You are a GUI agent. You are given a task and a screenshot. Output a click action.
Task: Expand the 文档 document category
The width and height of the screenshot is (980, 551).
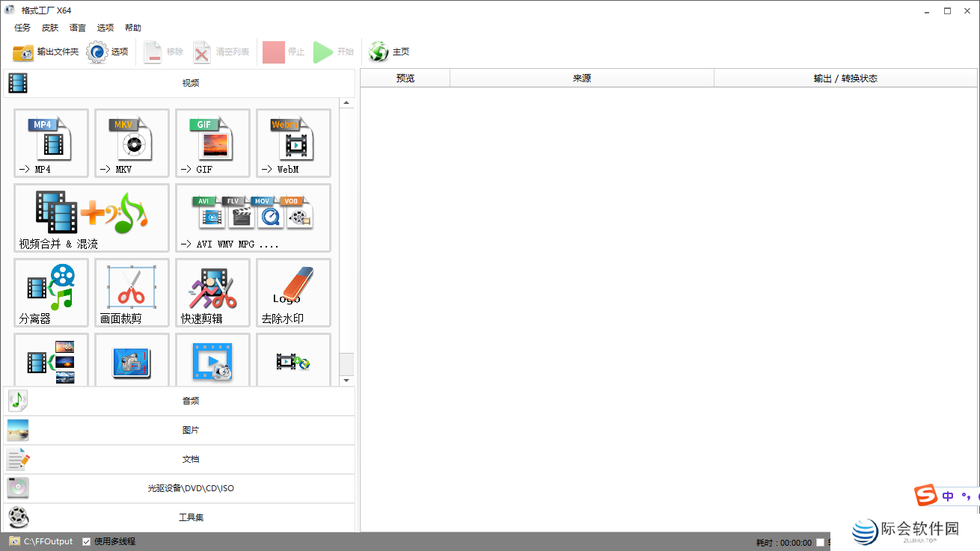(x=180, y=459)
